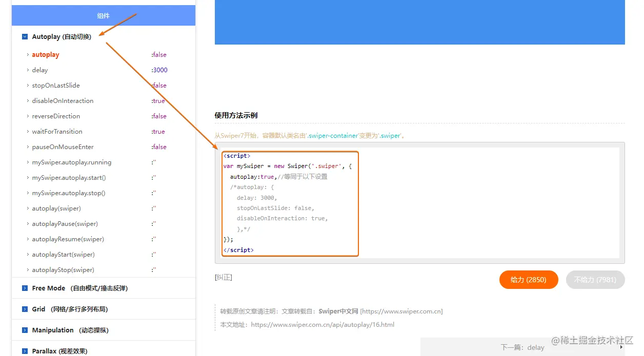Viewport: 644px width, 356px height.
Task: Click the 给力 (2850) upvote button
Action: point(529,280)
